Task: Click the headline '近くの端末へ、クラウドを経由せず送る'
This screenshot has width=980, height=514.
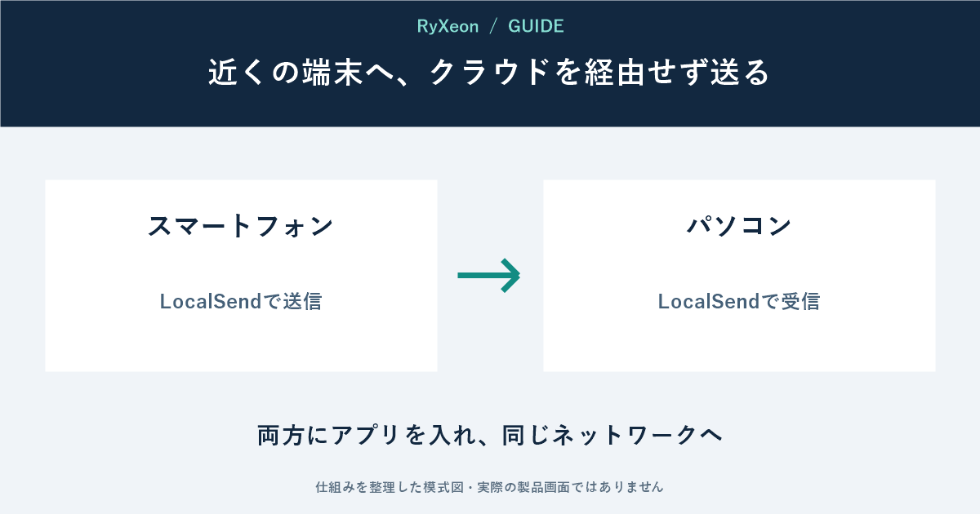Action: pyautogui.click(x=490, y=73)
